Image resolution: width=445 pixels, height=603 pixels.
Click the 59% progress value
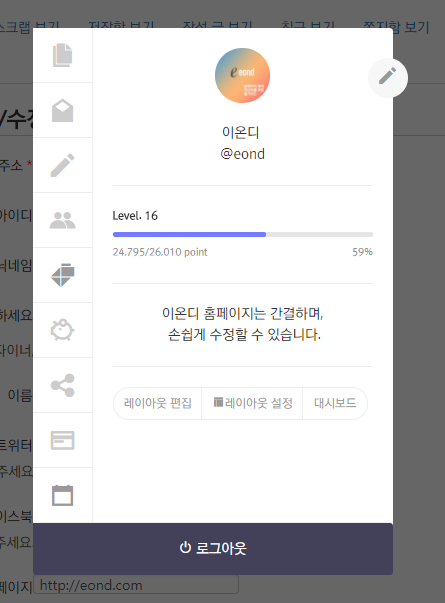(362, 252)
